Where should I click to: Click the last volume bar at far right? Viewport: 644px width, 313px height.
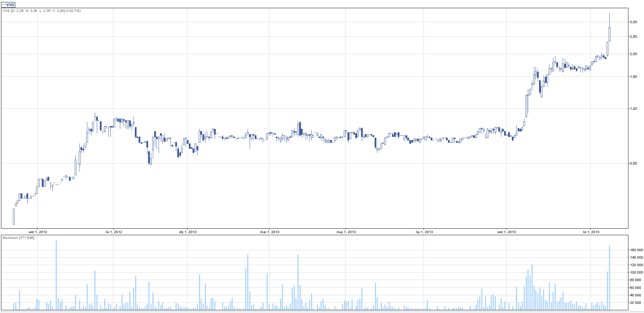pyautogui.click(x=610, y=278)
